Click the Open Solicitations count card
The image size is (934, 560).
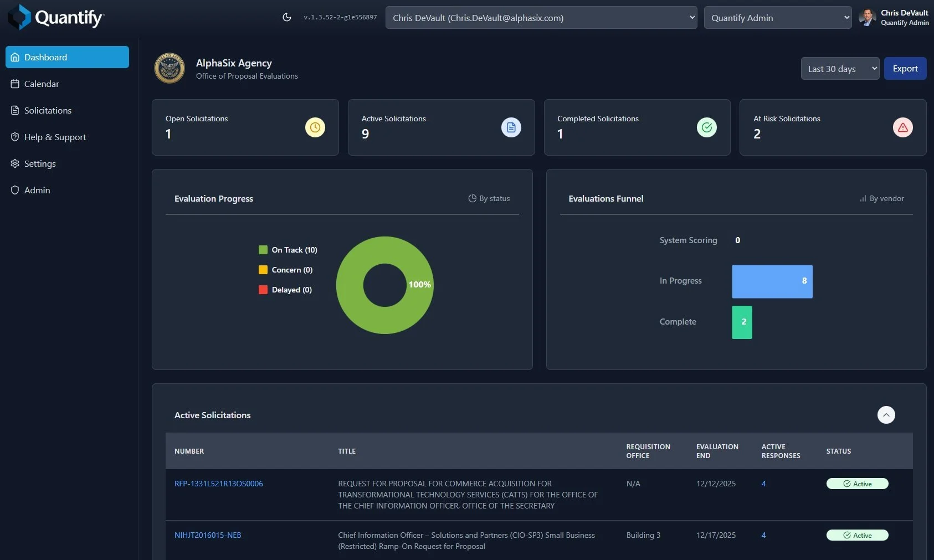click(245, 127)
